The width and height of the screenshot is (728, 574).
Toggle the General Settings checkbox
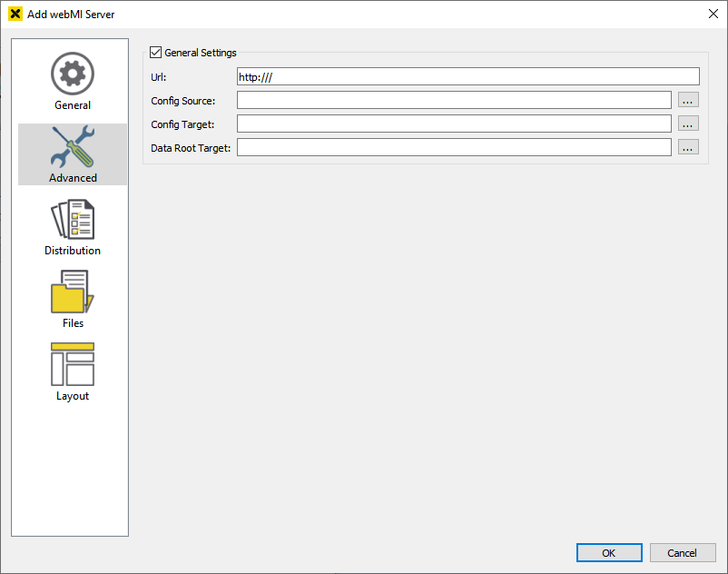156,53
